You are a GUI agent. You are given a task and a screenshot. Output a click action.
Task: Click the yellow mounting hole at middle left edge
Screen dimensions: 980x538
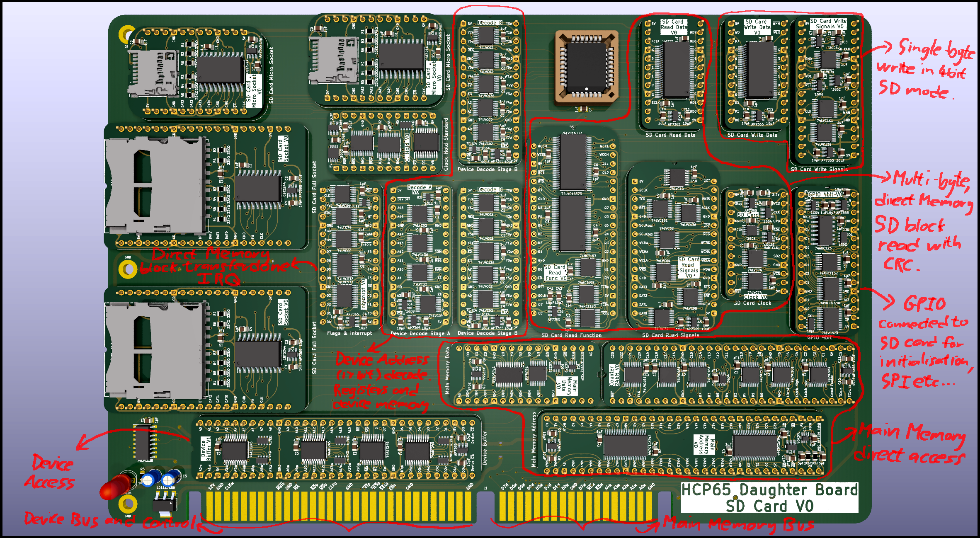(x=128, y=269)
